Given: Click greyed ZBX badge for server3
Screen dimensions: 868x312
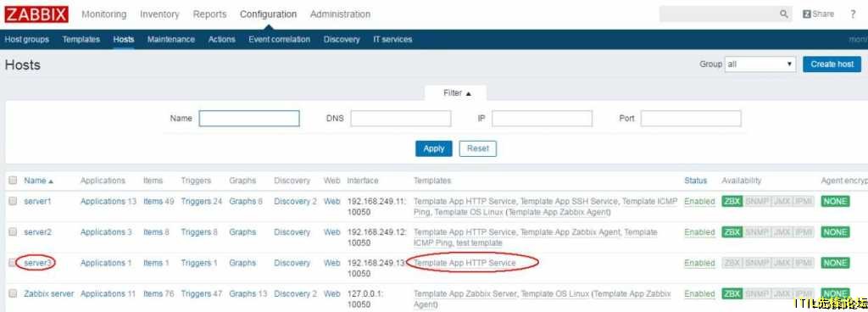Looking at the screenshot, I should [x=732, y=263].
